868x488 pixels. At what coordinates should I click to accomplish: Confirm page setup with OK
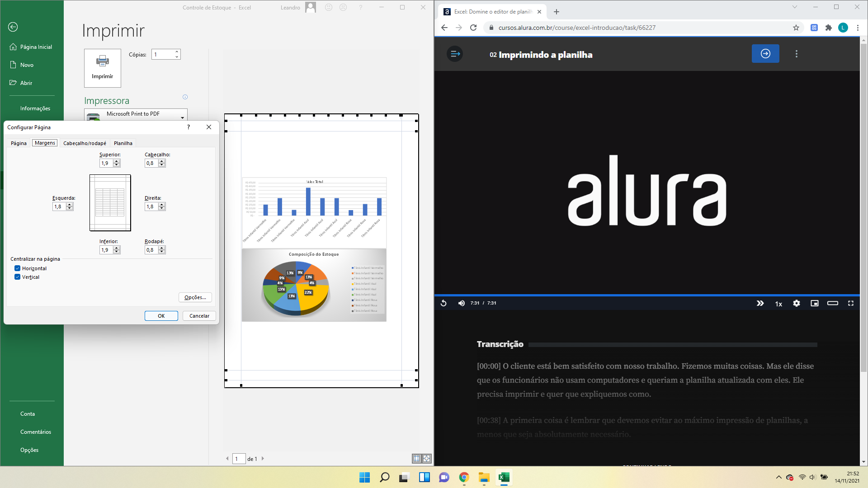161,316
